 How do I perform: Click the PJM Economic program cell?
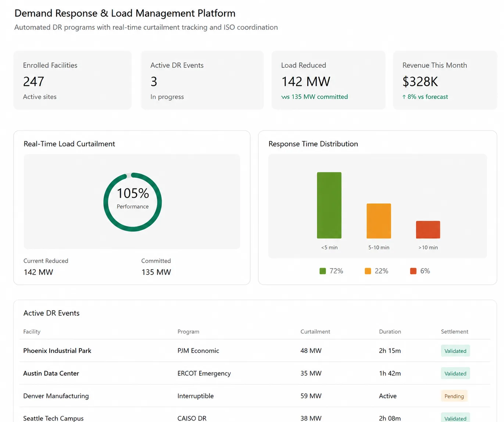coord(198,351)
